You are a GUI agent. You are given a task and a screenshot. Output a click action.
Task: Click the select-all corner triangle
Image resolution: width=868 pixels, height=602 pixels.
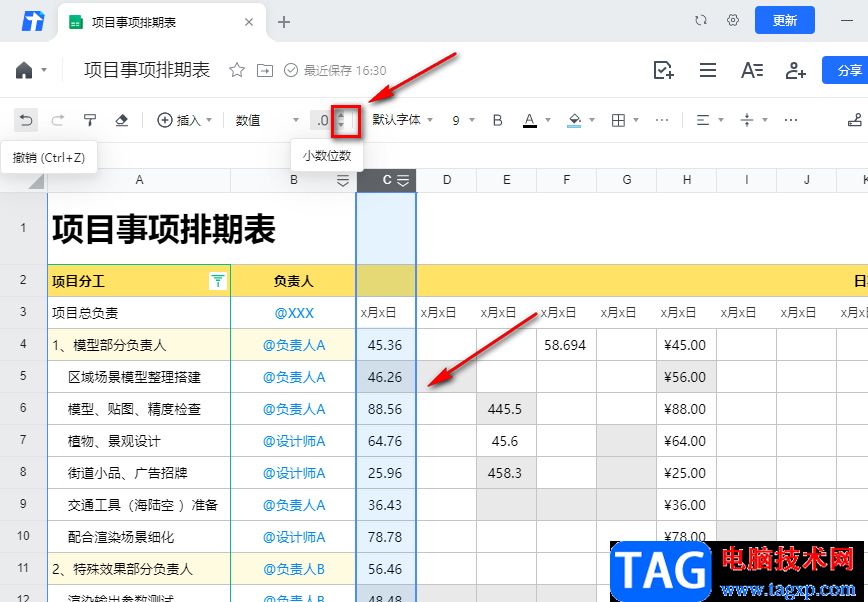click(35, 181)
